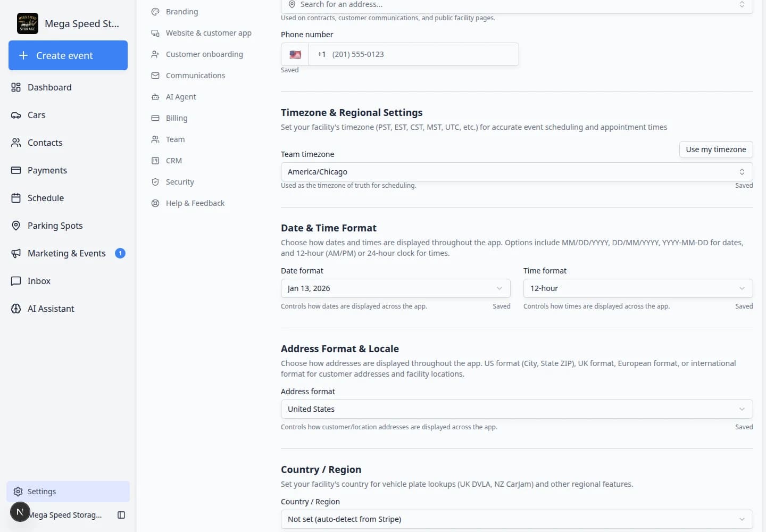This screenshot has height=532, width=766.
Task: Click the Security shield icon
Action: pos(155,182)
